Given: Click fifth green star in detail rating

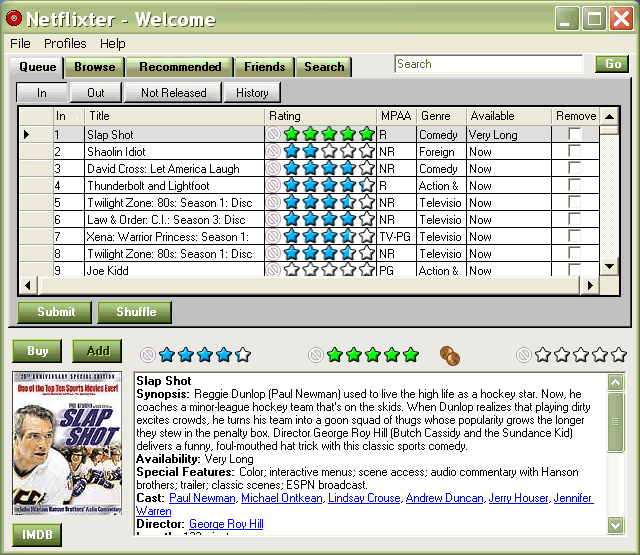Looking at the screenshot, I should pyautogui.click(x=411, y=355).
